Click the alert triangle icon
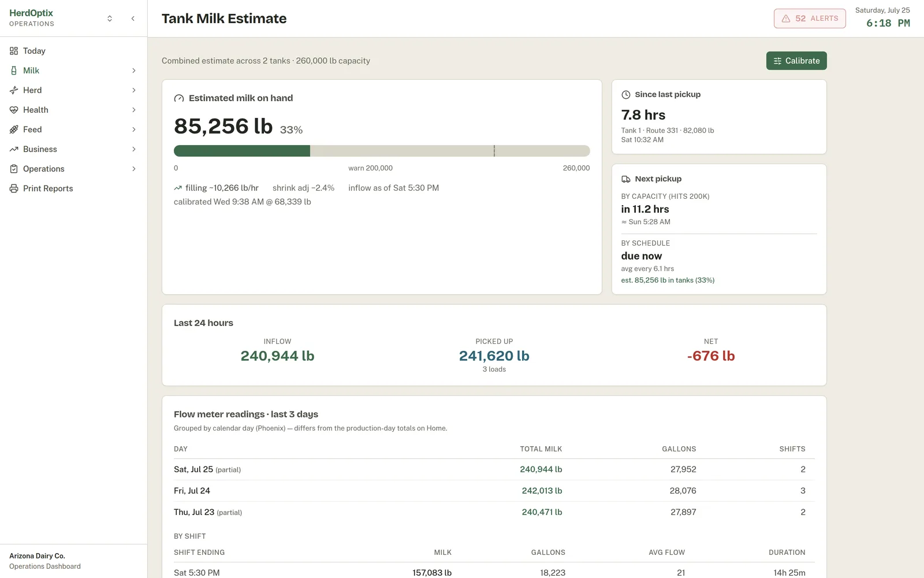Viewport: 924px width, 578px height. click(x=786, y=18)
